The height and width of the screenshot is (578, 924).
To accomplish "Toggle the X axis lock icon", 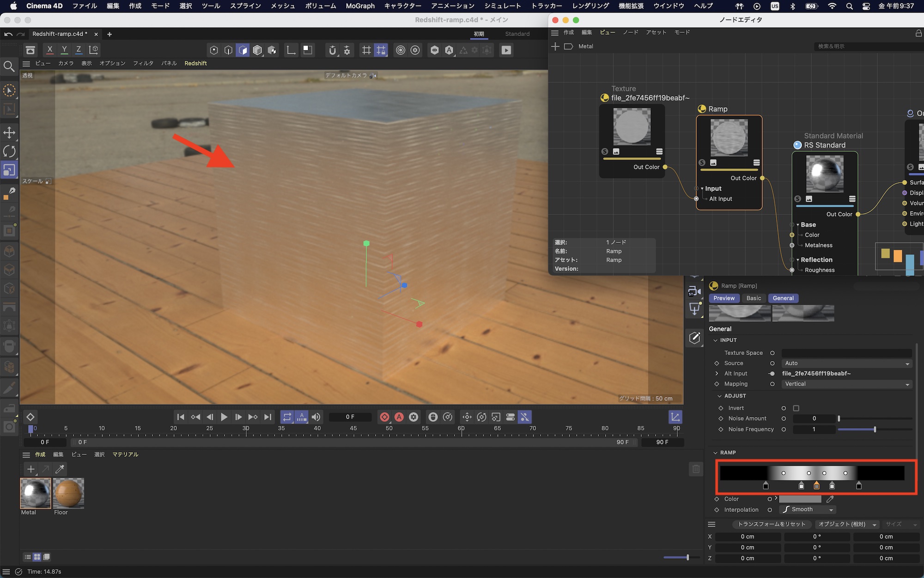I will 50,49.
